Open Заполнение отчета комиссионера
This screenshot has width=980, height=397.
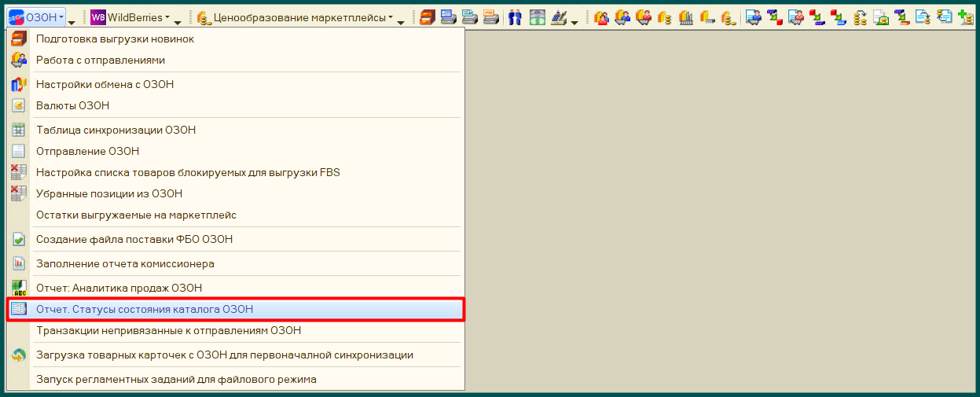click(x=236, y=263)
